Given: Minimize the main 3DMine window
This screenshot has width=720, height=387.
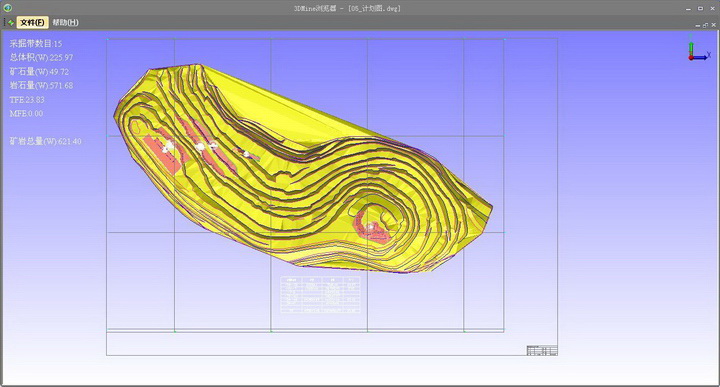Looking at the screenshot, I should pyautogui.click(x=688, y=9).
